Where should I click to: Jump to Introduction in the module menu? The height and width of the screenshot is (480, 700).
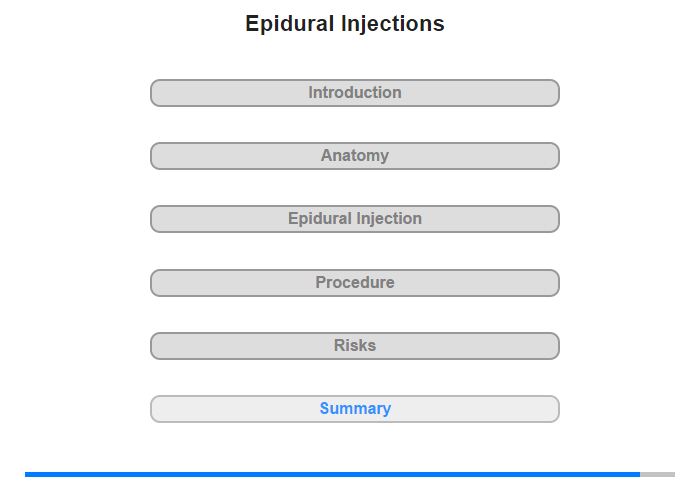(x=355, y=93)
